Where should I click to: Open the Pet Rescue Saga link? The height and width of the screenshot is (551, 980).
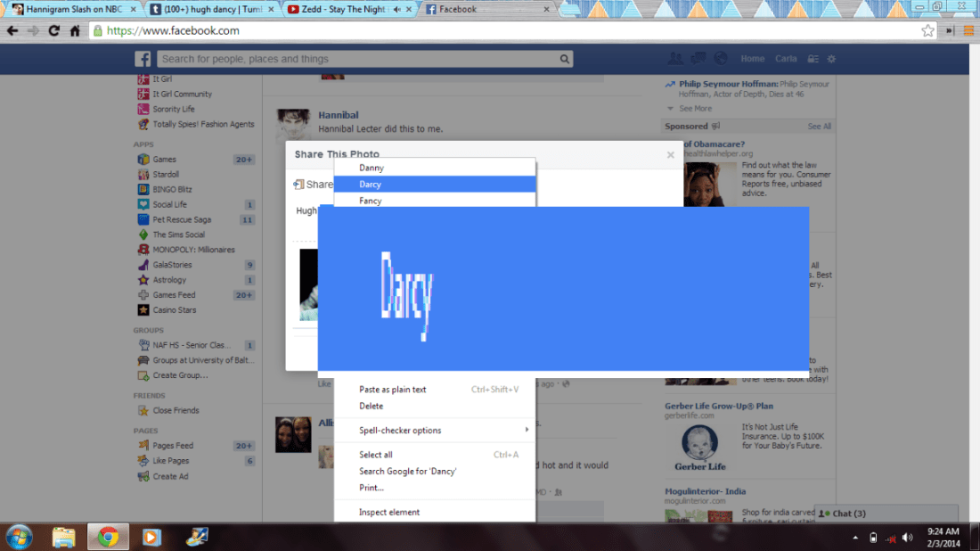182,219
